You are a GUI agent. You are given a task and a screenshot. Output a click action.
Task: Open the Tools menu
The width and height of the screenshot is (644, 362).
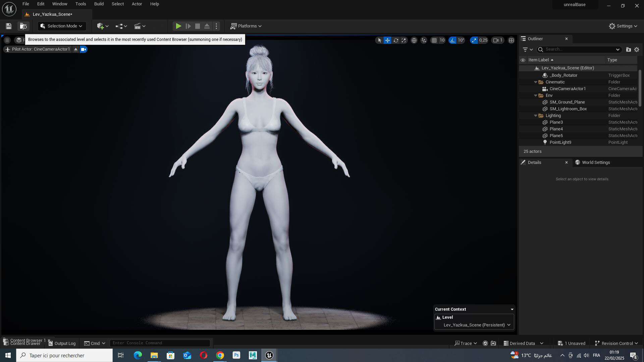point(80,4)
